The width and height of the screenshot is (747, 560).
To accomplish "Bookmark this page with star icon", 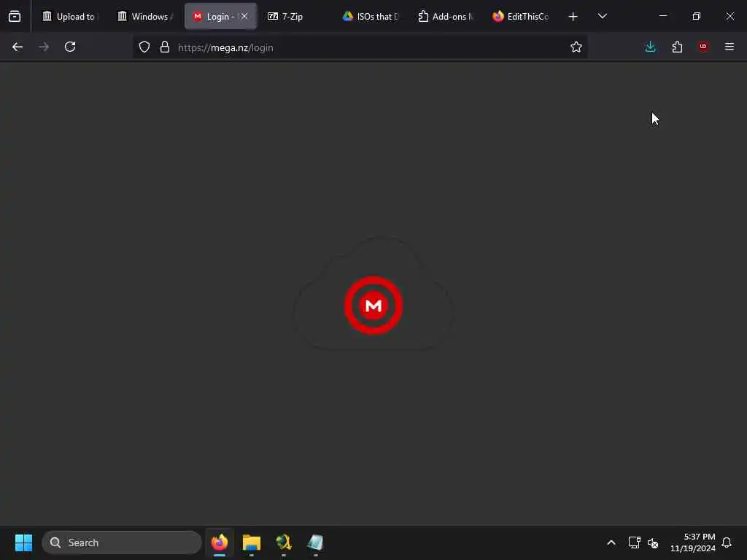I will [x=576, y=47].
